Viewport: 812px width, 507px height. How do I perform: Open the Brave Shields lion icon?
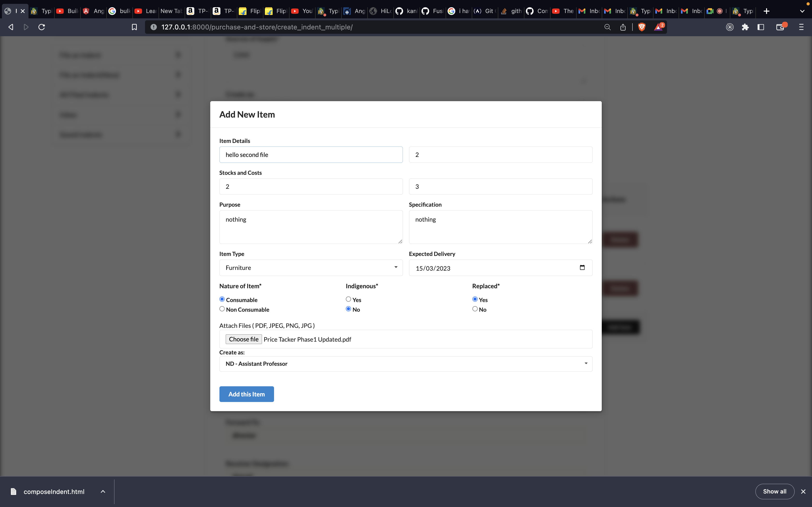(x=642, y=27)
